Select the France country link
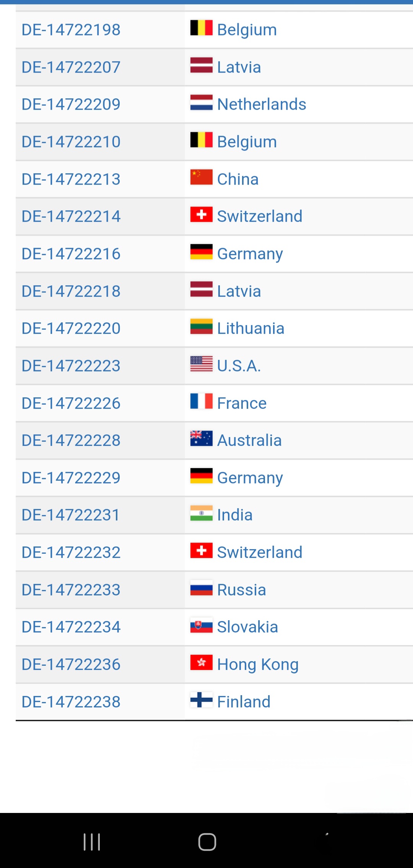Viewport: 413px width, 868px height. click(x=242, y=403)
